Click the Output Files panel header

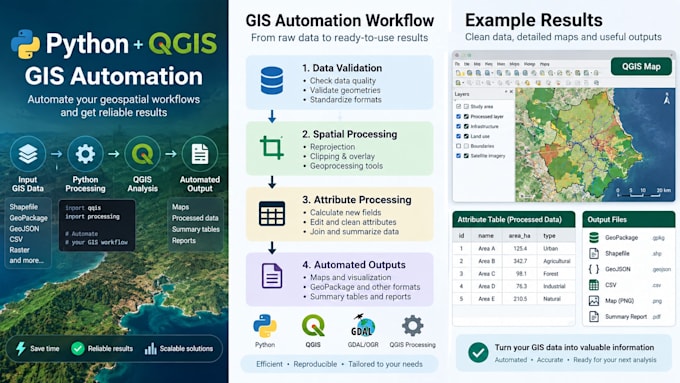[x=628, y=219]
